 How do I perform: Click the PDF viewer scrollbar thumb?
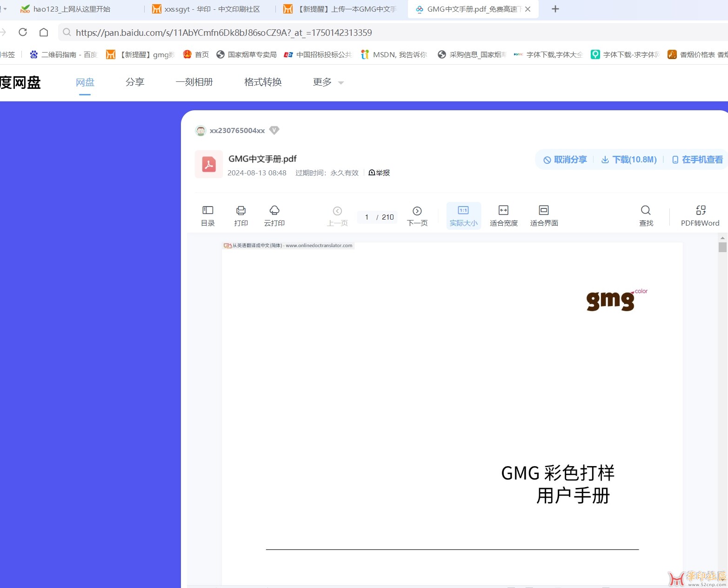pyautogui.click(x=722, y=247)
